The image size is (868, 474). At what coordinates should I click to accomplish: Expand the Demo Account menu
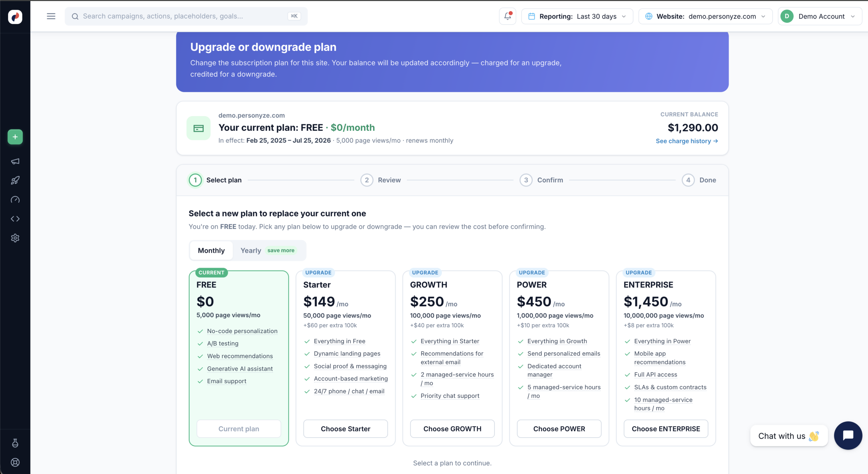pos(820,16)
